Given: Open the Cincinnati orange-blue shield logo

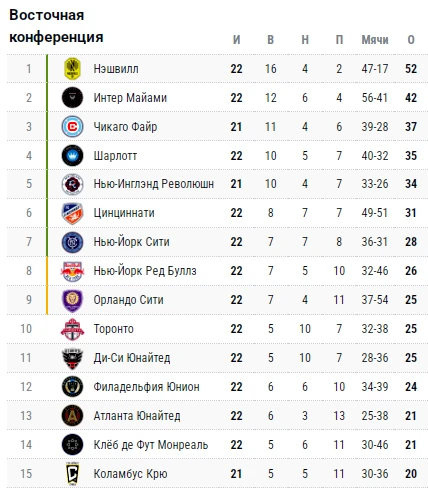Looking at the screenshot, I should 72,213.
